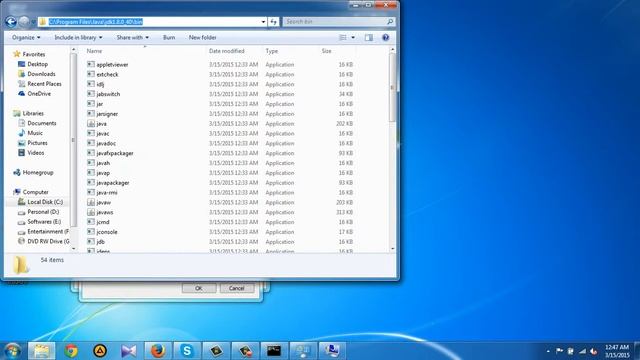Image resolution: width=640 pixels, height=360 pixels.
Task: Change view using the views icon
Action: (343, 38)
